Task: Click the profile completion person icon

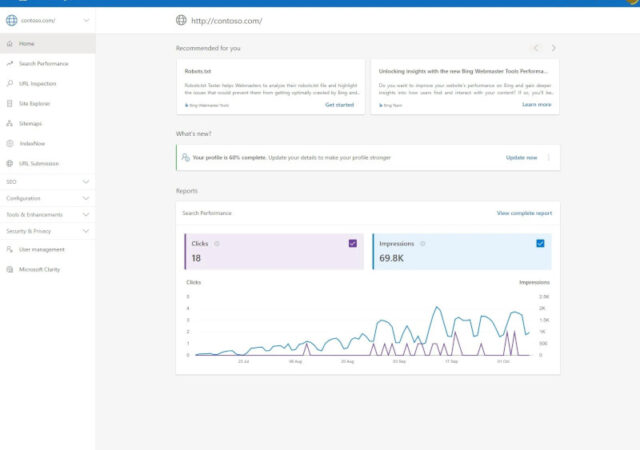Action: (x=186, y=158)
